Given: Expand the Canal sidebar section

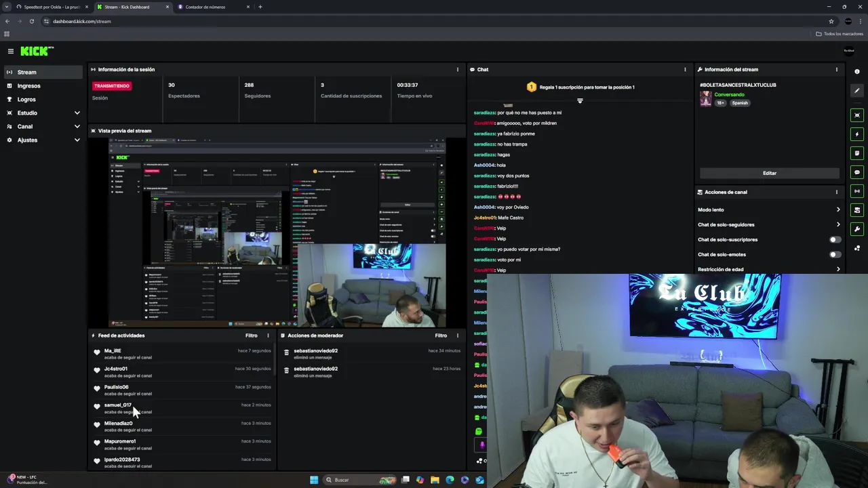Looking at the screenshot, I should click(x=77, y=126).
